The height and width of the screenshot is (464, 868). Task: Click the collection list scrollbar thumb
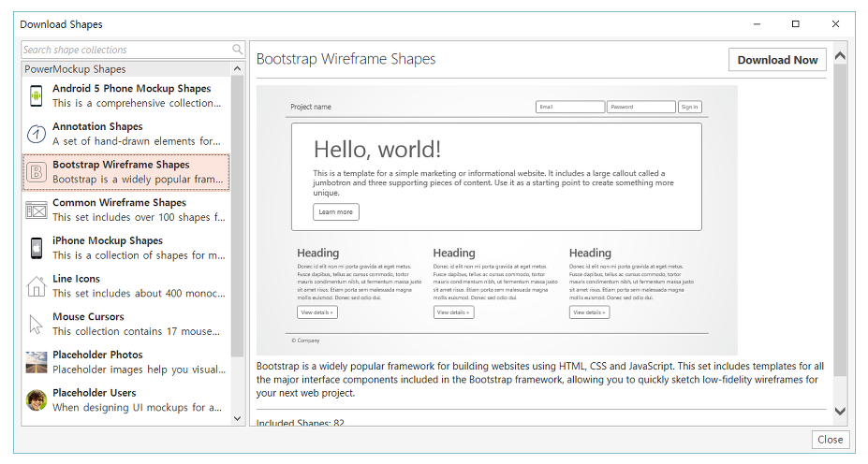coord(238,216)
